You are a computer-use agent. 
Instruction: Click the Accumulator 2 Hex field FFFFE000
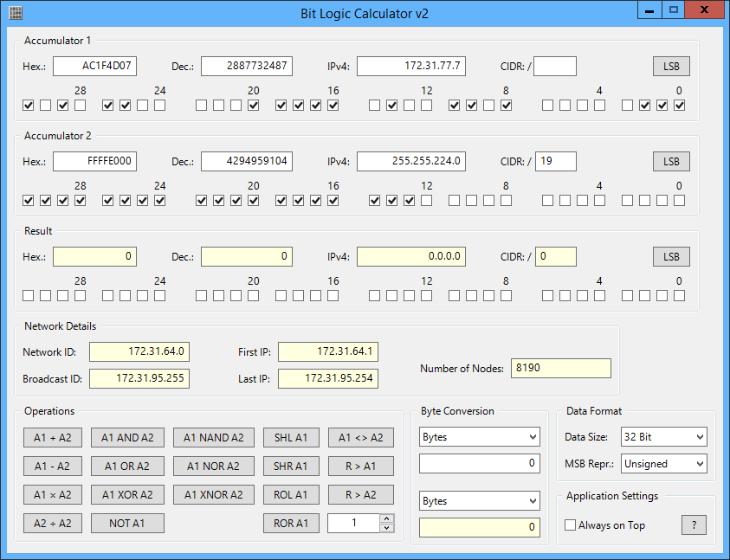(95, 162)
